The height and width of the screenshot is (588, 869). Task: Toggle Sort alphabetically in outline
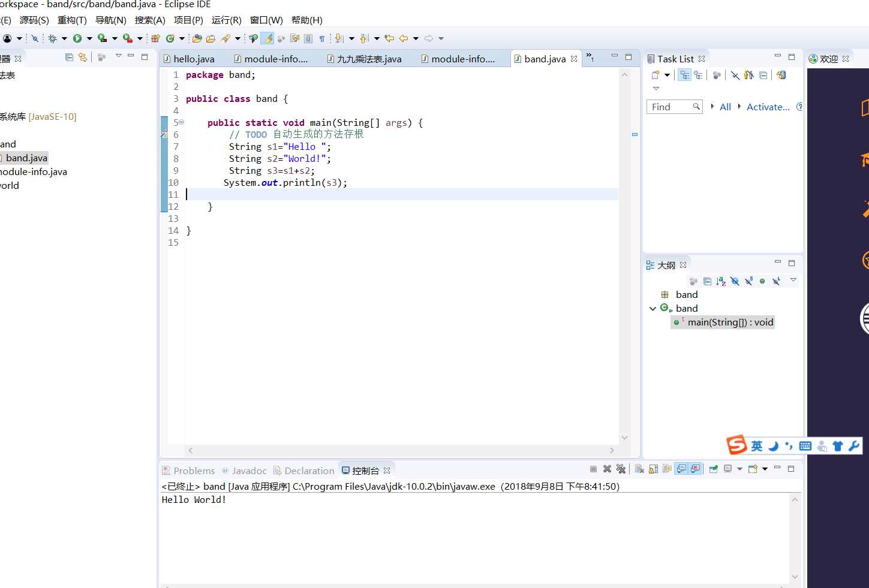click(x=721, y=281)
